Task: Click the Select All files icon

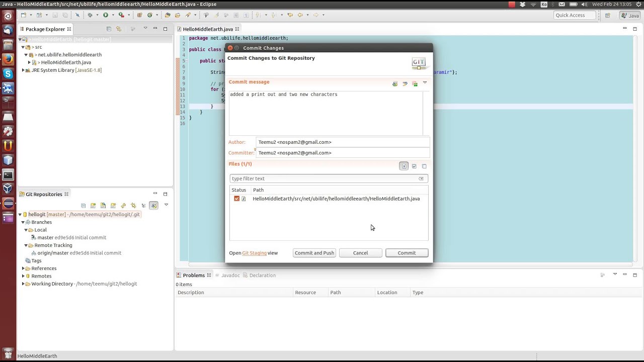Action: point(414,166)
